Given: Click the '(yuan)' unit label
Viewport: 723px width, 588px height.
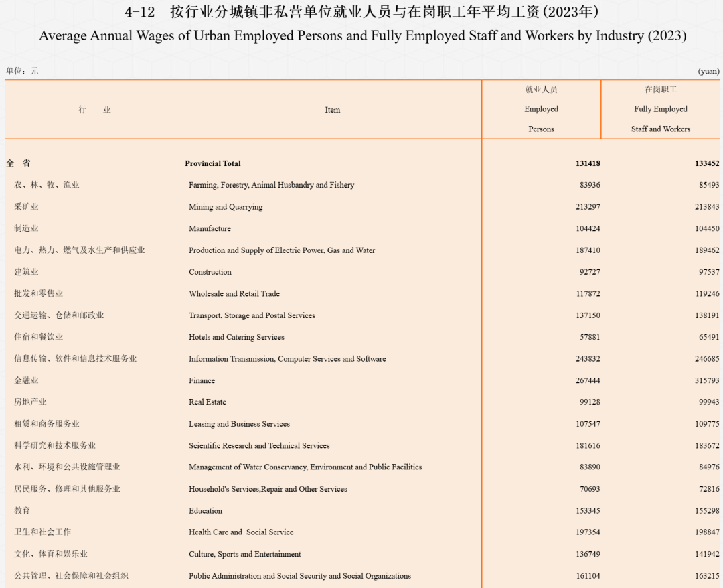Looking at the screenshot, I should (709, 71).
